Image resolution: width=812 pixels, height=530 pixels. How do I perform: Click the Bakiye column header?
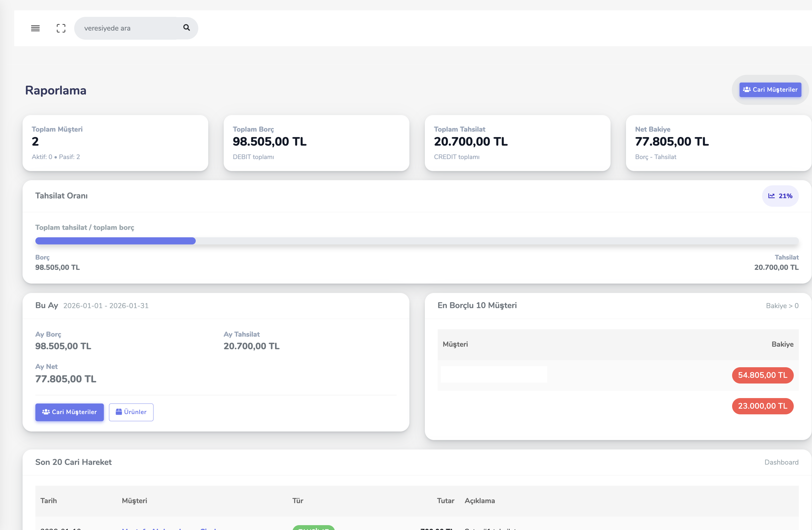click(x=782, y=345)
